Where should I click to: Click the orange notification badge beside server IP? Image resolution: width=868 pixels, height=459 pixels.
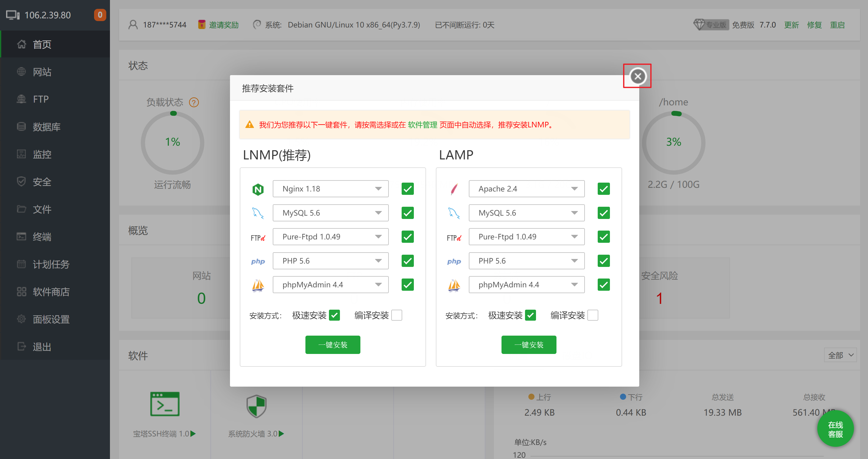click(x=100, y=15)
